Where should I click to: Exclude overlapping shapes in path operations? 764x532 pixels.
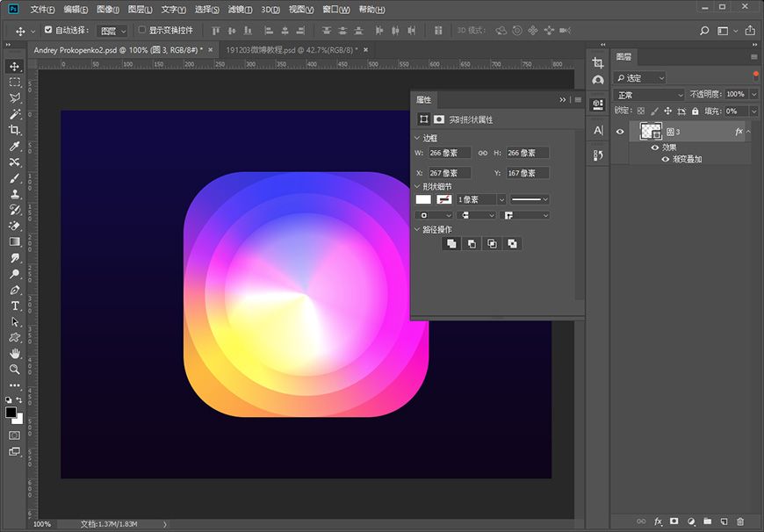512,243
